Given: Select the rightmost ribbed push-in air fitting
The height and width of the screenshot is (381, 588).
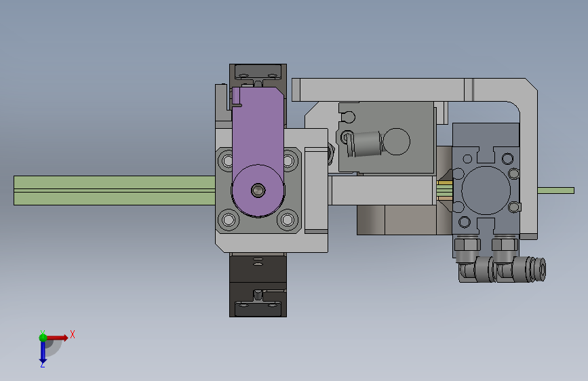Looking at the screenshot, I should (529, 268).
